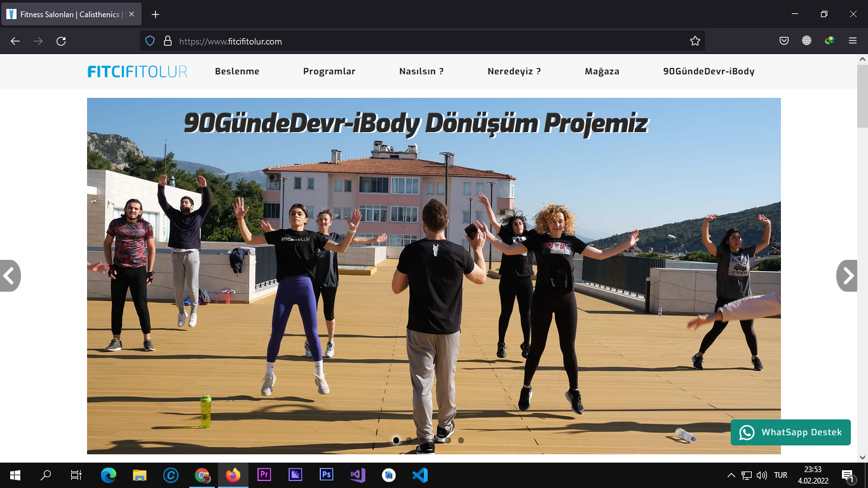This screenshot has height=488, width=868.
Task: Open the 90GündeDevr-iBody menu item
Action: pos(709,71)
